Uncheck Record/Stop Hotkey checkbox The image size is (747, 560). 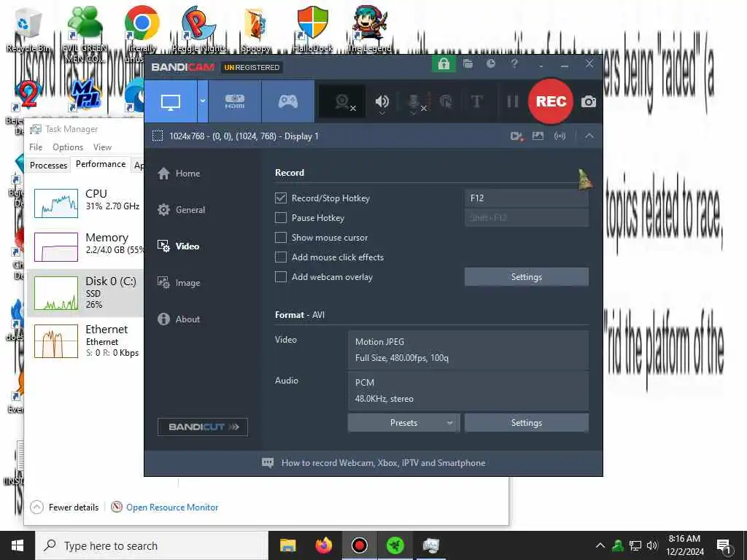point(281,198)
